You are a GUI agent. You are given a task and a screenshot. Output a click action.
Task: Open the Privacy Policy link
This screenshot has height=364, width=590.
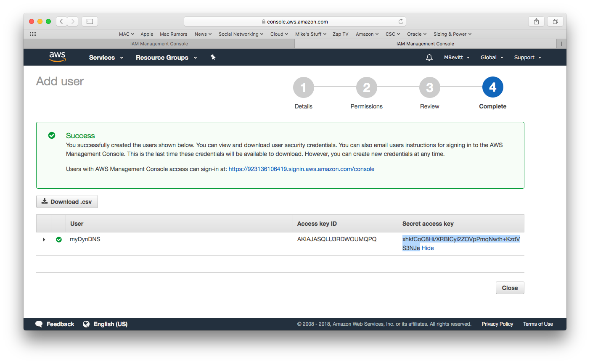(x=497, y=324)
